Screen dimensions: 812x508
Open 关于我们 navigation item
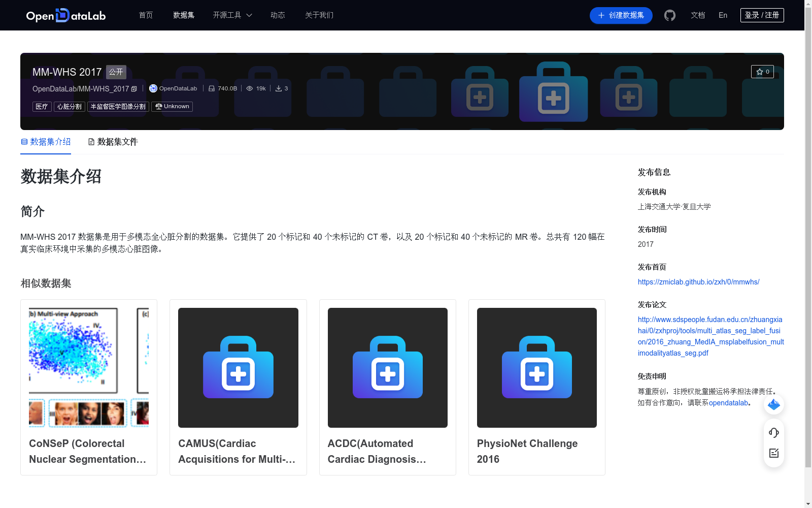point(319,15)
